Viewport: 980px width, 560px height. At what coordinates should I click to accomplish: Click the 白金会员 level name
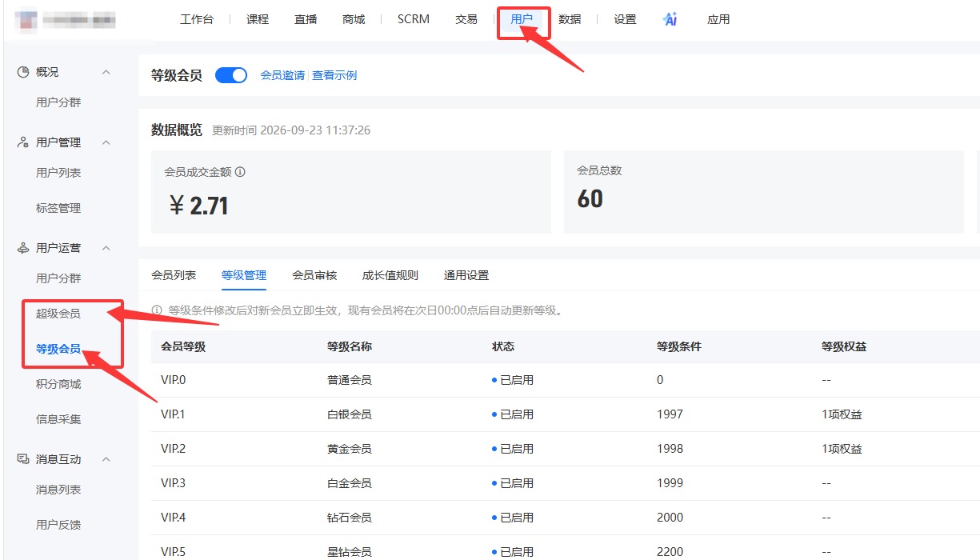350,483
